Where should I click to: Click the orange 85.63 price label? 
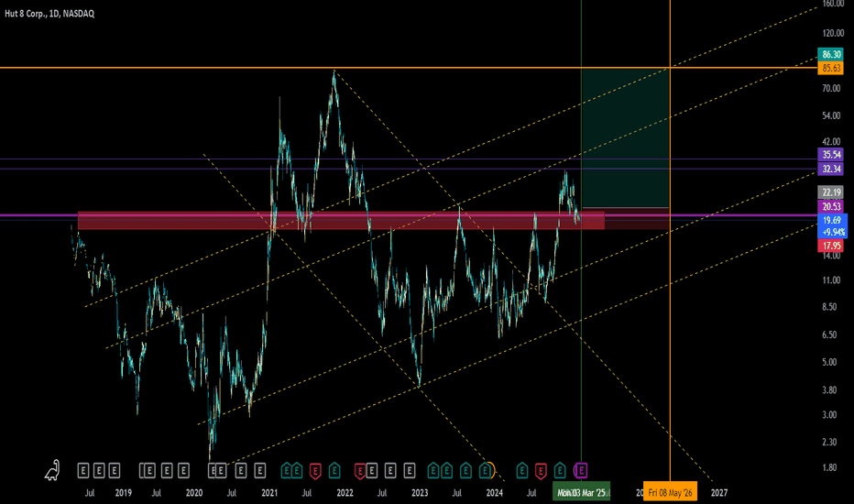pos(831,68)
